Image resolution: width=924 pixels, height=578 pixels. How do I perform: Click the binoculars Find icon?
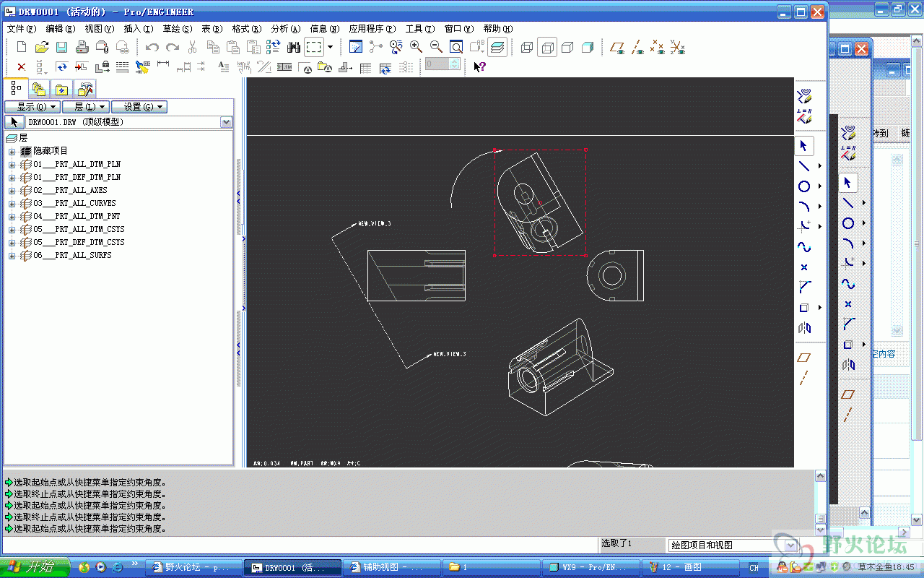(294, 47)
